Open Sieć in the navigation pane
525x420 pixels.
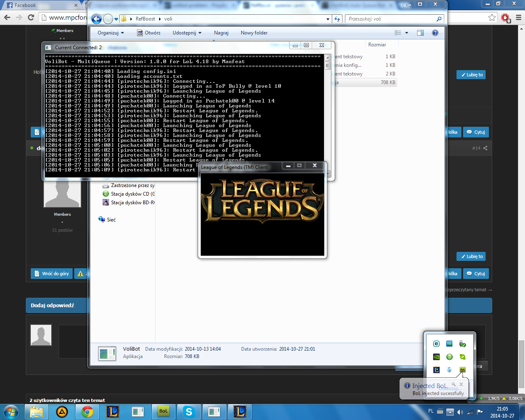(x=107, y=220)
